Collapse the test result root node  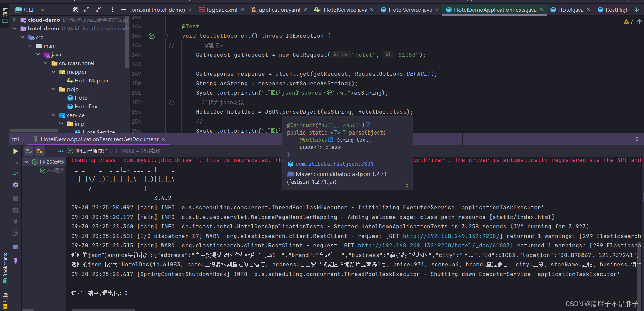point(26,162)
